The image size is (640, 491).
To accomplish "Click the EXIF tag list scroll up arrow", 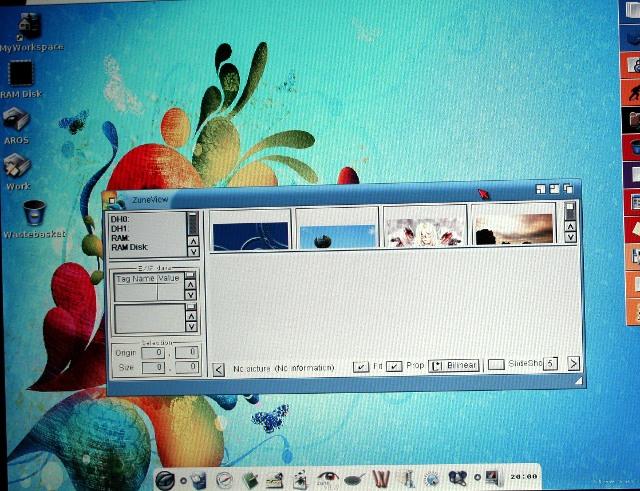I will (x=190, y=284).
